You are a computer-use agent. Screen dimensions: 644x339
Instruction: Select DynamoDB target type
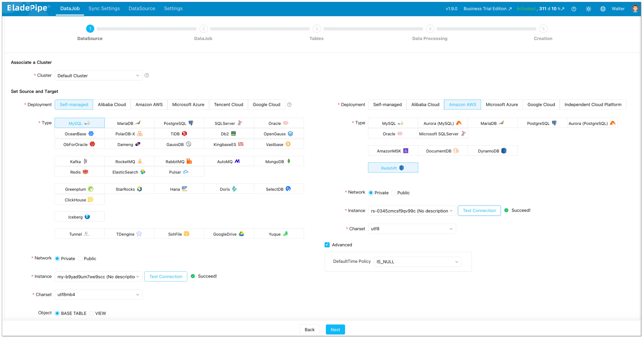tap(492, 151)
